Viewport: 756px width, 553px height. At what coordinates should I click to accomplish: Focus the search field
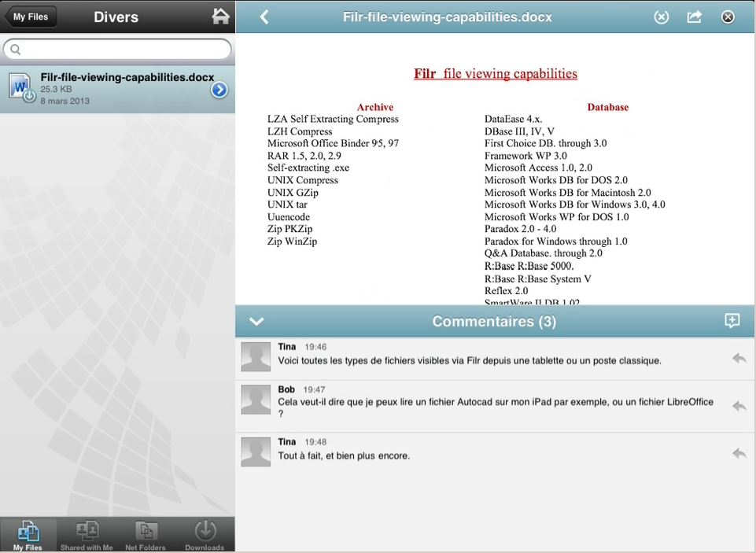(117, 50)
